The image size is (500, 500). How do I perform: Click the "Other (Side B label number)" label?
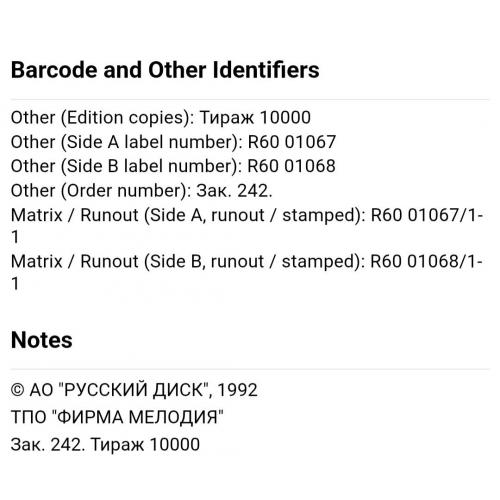(x=127, y=166)
